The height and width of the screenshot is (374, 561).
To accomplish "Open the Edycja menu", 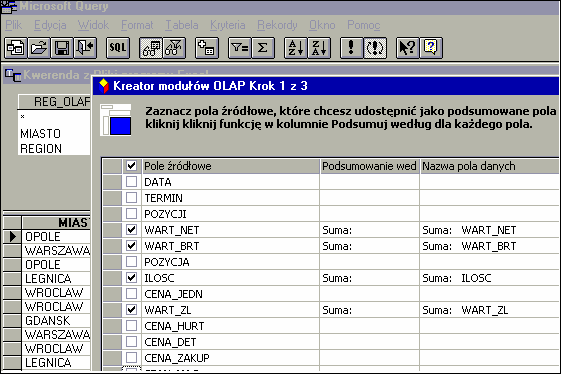I will click(50, 25).
